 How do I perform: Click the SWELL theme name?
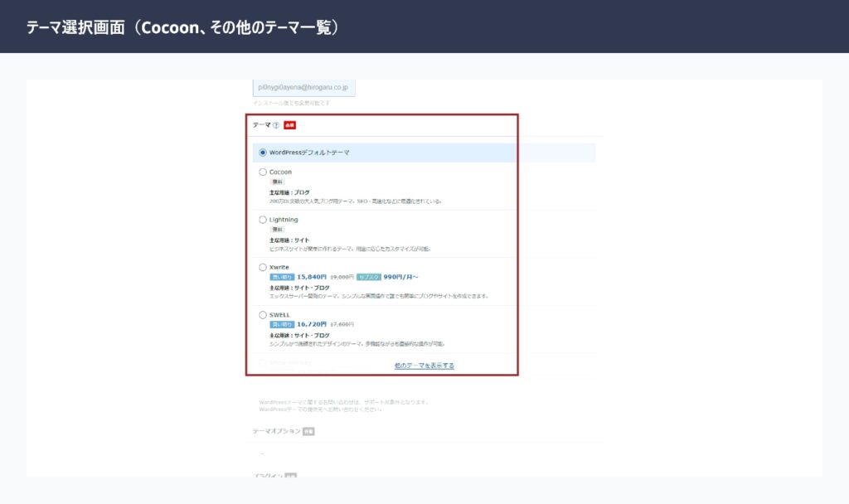pos(280,315)
